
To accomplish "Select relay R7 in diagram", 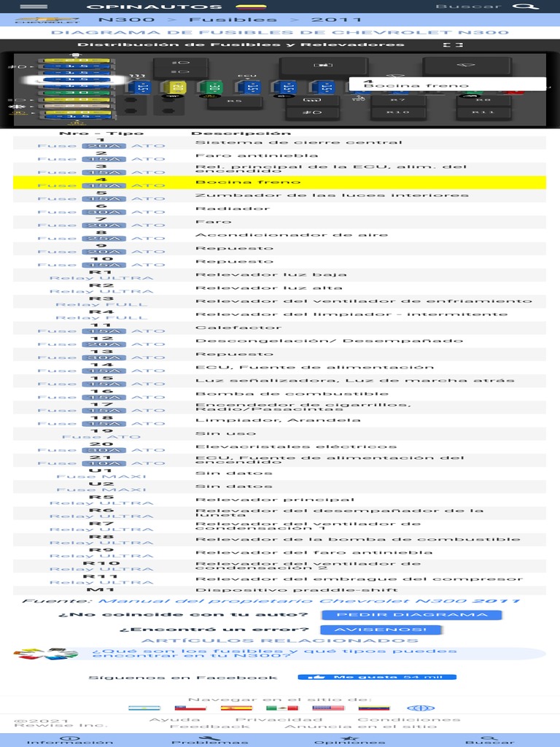I will (x=397, y=100).
